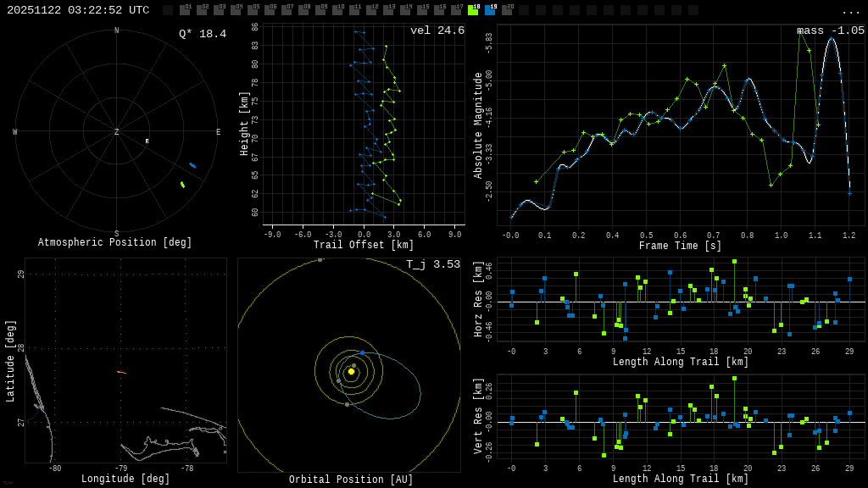The image size is (868, 488).
Task: Click the vel 24.6 velocity readout
Action: coord(437,31)
